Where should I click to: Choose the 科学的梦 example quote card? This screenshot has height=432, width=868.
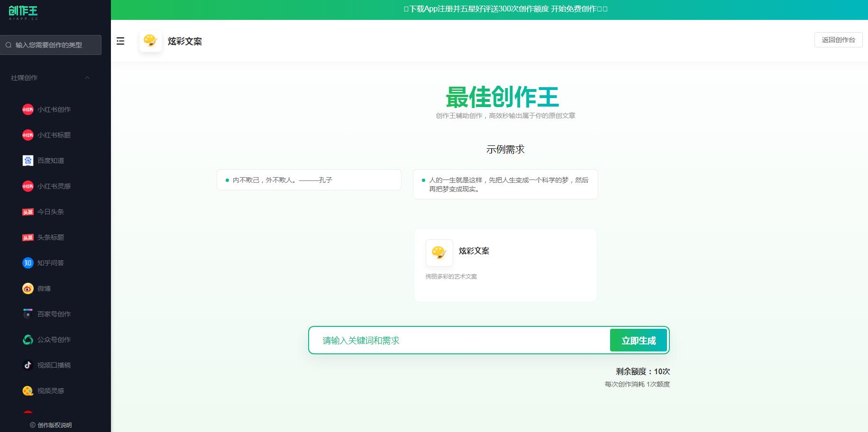tap(505, 184)
